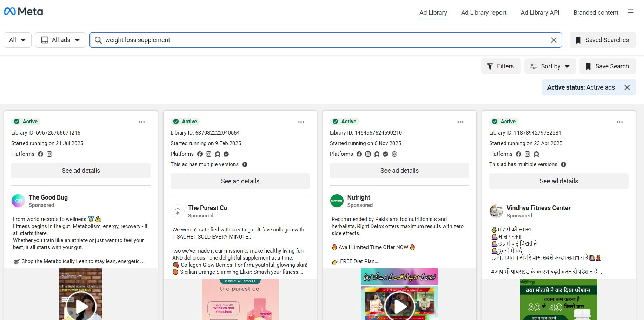Screen dimensions: 644x320
Task: Click Vindhya Fitness Center profile avatar
Action: coord(496,211)
